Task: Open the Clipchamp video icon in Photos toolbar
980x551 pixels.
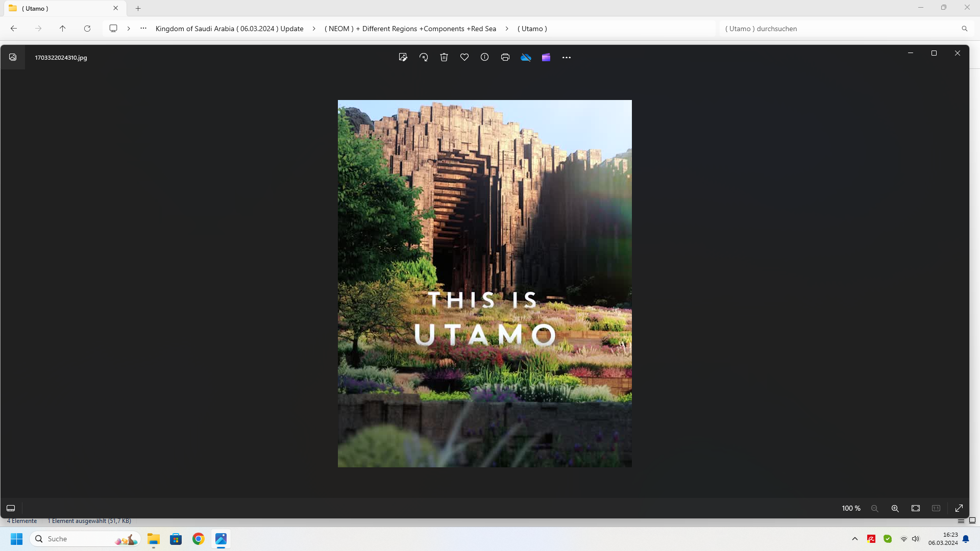Action: (546, 57)
